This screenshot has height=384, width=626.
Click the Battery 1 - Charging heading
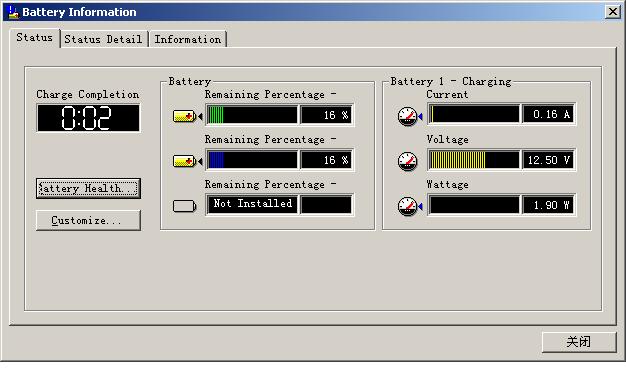coord(451,81)
